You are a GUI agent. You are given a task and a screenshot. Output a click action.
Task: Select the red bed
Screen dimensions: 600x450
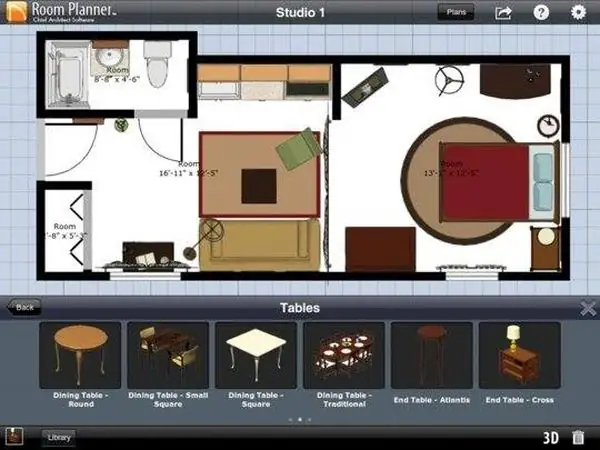499,183
